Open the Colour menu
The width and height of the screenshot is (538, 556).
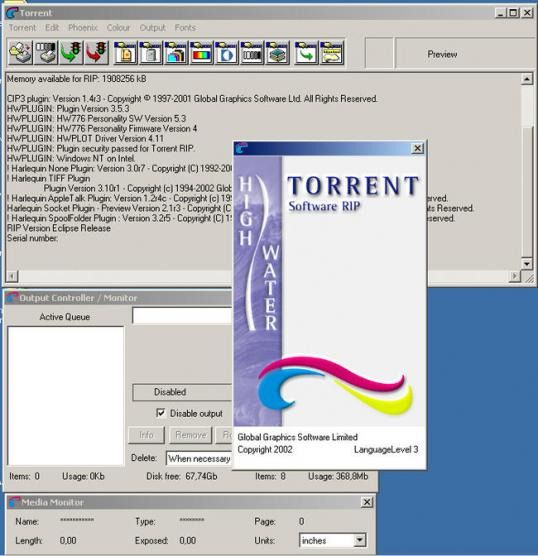[118, 28]
